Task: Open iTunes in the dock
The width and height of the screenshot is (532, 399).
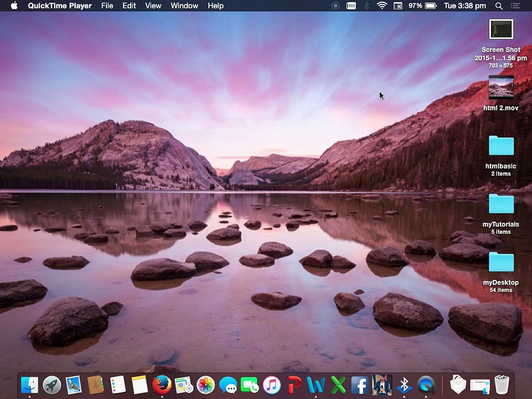Action: coord(272,385)
